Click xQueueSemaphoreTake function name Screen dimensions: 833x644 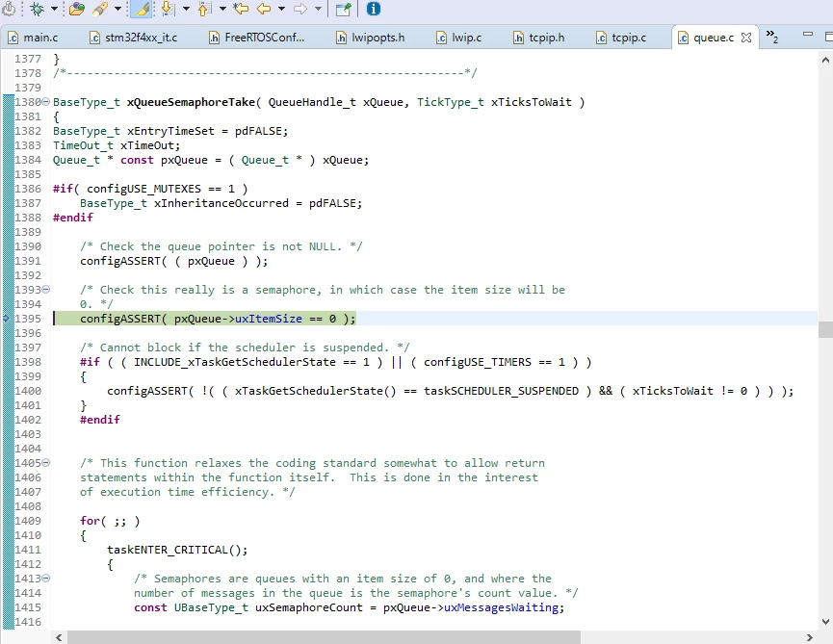point(191,102)
